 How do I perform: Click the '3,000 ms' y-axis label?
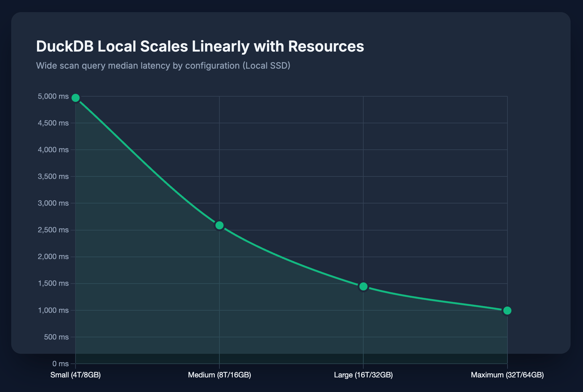coord(53,203)
